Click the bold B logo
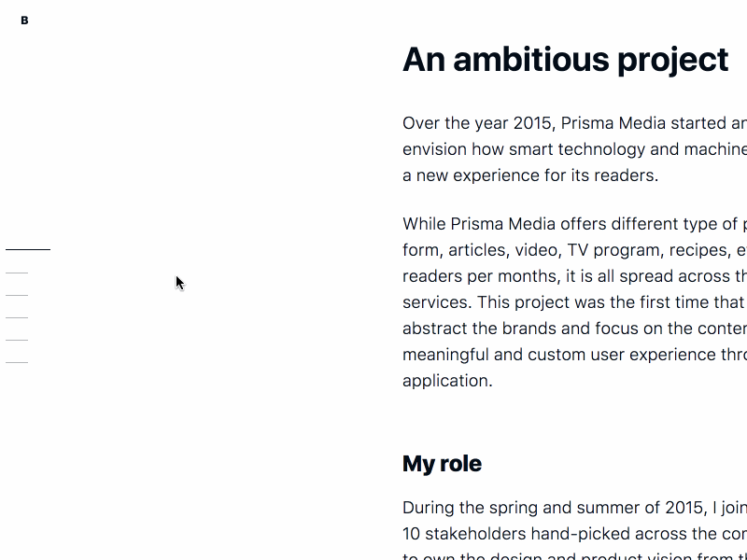This screenshot has width=747, height=560. pyautogui.click(x=24, y=21)
